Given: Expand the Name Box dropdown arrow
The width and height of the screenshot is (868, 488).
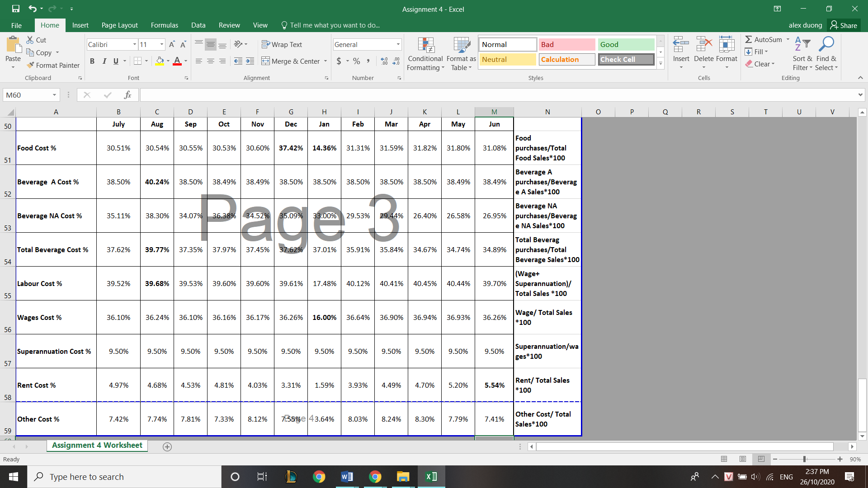Looking at the screenshot, I should pos(54,95).
